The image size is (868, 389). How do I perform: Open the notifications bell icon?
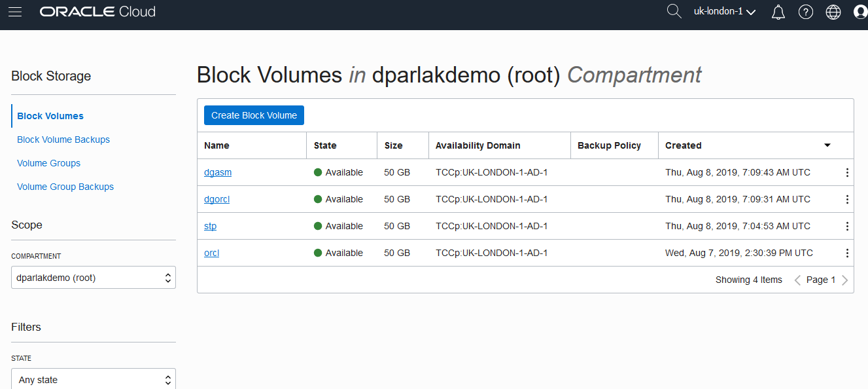click(x=778, y=12)
